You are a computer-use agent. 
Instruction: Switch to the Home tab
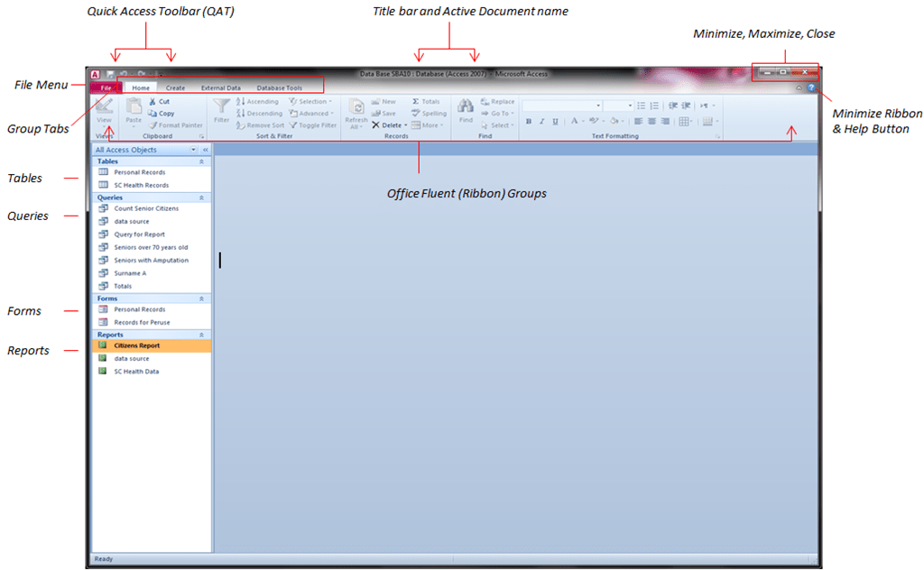(x=141, y=87)
